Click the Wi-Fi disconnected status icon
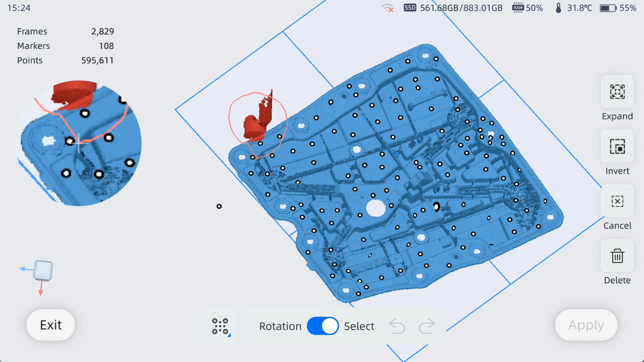The width and height of the screenshot is (644, 362). [x=388, y=8]
